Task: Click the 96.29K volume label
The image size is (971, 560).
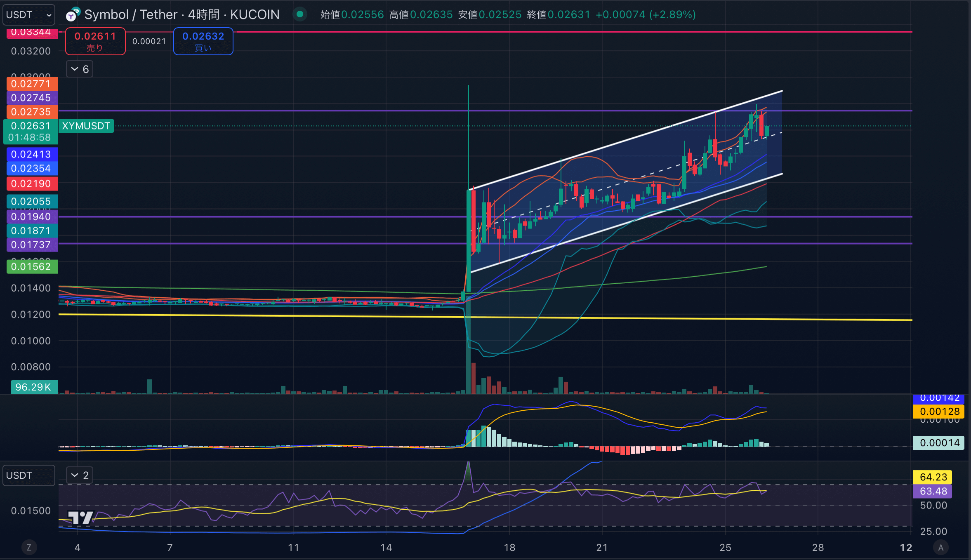Action: (x=34, y=387)
